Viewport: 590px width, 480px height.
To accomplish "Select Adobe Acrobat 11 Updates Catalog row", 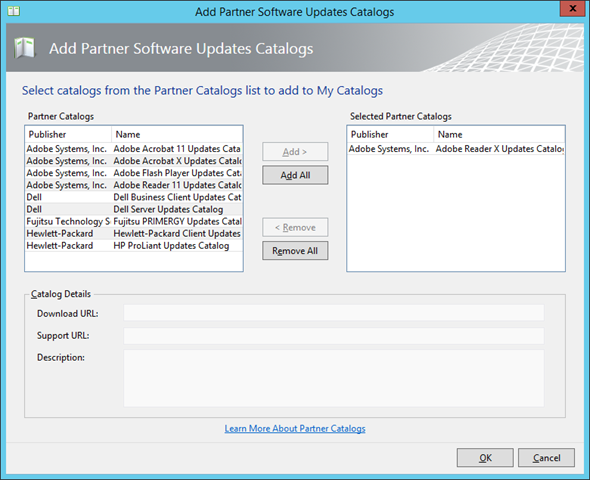I will (134, 149).
